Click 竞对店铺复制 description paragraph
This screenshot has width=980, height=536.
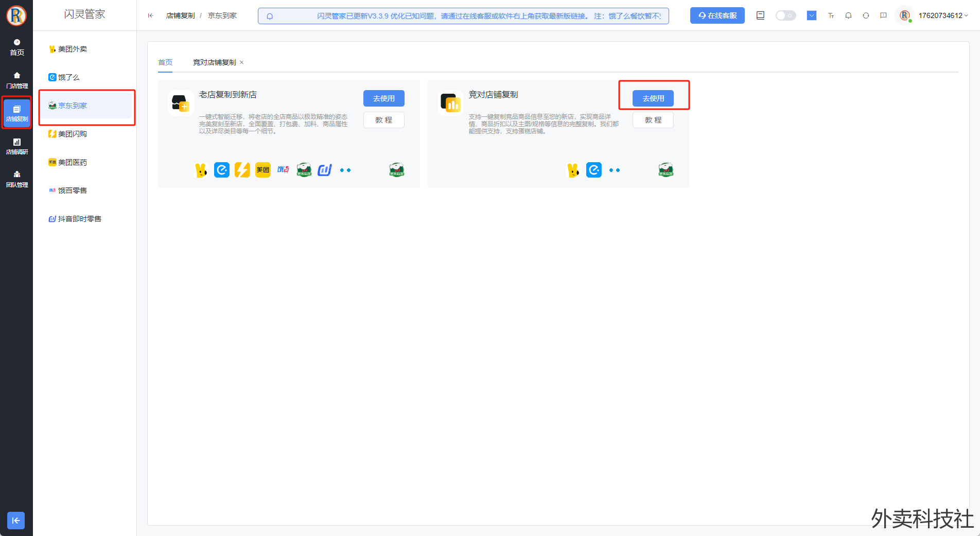pyautogui.click(x=544, y=124)
